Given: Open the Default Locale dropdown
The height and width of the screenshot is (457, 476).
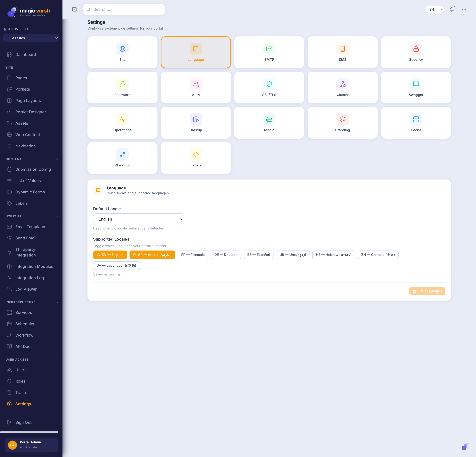Looking at the screenshot, I should [138, 219].
